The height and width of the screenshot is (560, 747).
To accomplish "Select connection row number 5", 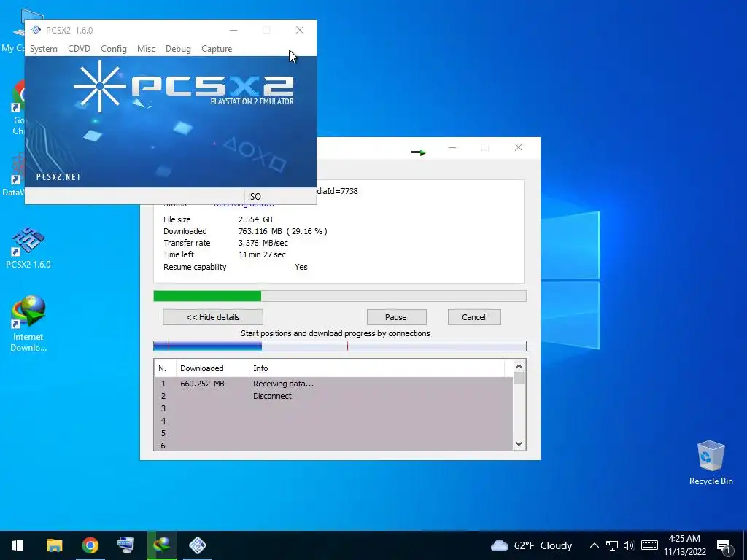I will pos(333,433).
